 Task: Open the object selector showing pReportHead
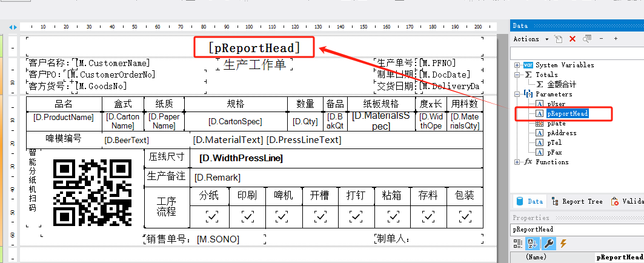point(577,229)
